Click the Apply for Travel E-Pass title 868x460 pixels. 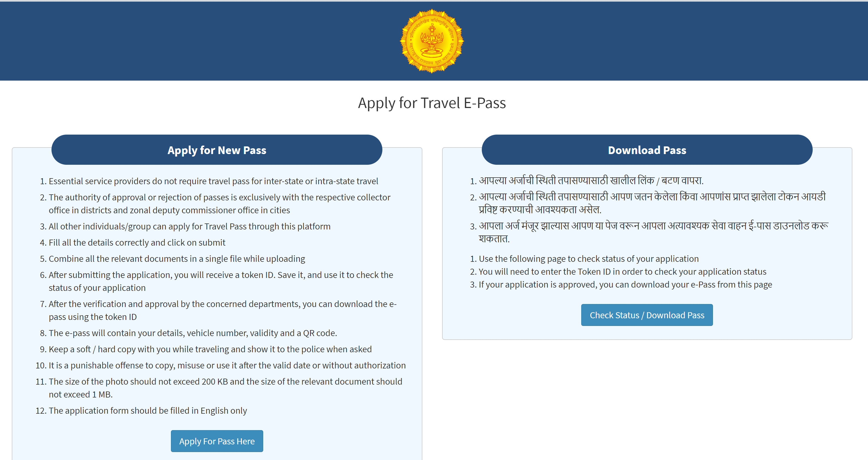432,103
